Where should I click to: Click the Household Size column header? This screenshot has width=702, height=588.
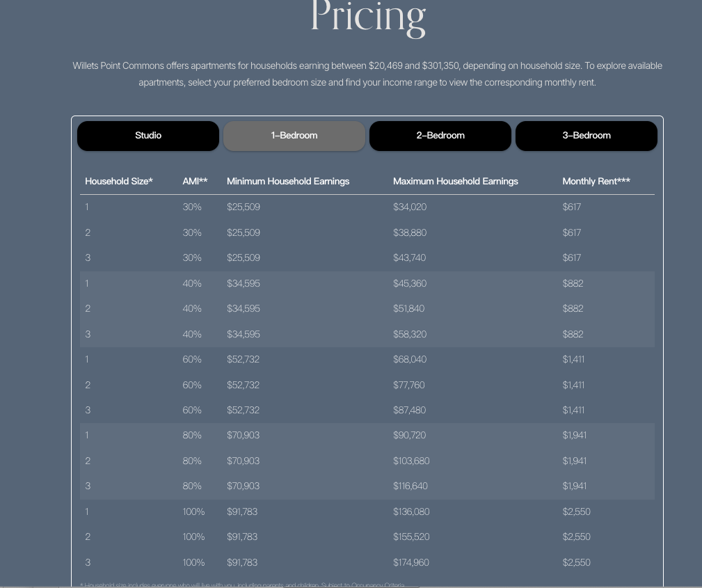coord(119,181)
